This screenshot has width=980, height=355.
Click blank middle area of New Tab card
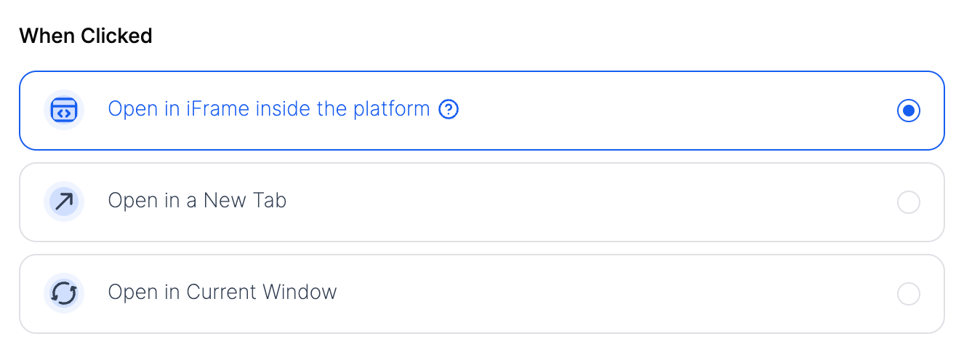tap(582, 202)
